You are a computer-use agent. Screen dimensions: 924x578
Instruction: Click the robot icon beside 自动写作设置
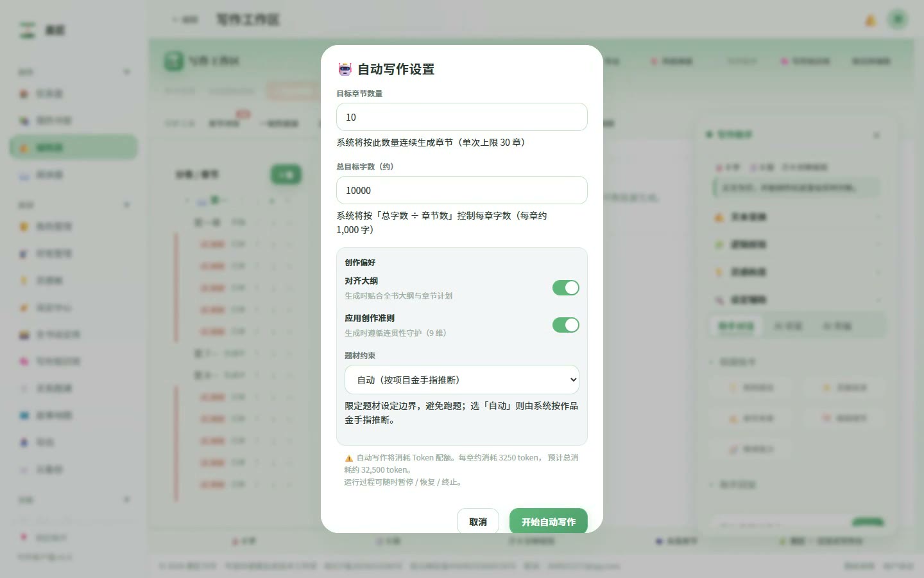click(345, 69)
